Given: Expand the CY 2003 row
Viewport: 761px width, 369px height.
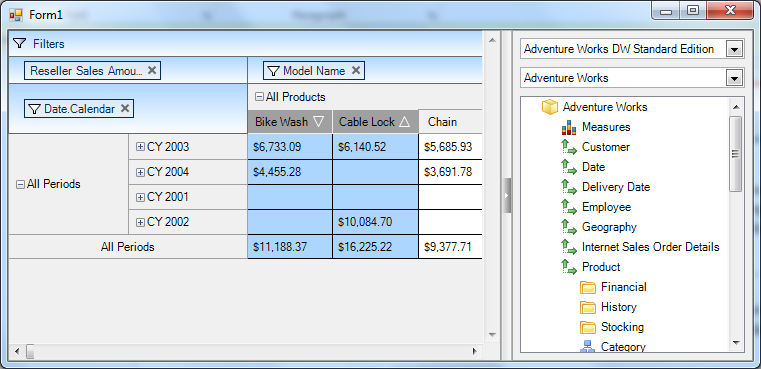Looking at the screenshot, I should [140, 147].
